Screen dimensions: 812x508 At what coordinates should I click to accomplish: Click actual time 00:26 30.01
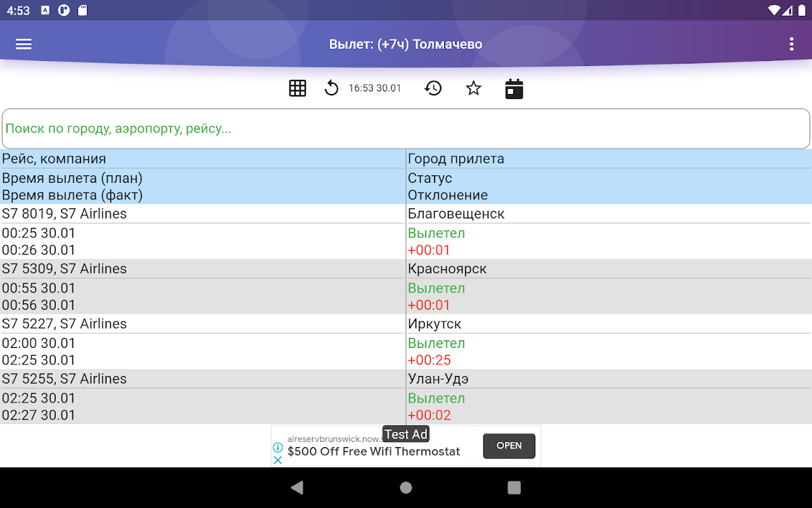coord(39,250)
